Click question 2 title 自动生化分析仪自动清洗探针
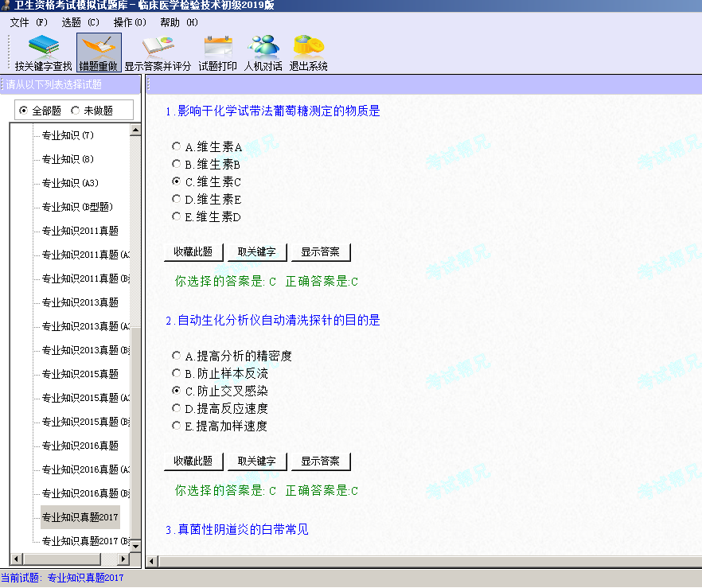 click(273, 321)
